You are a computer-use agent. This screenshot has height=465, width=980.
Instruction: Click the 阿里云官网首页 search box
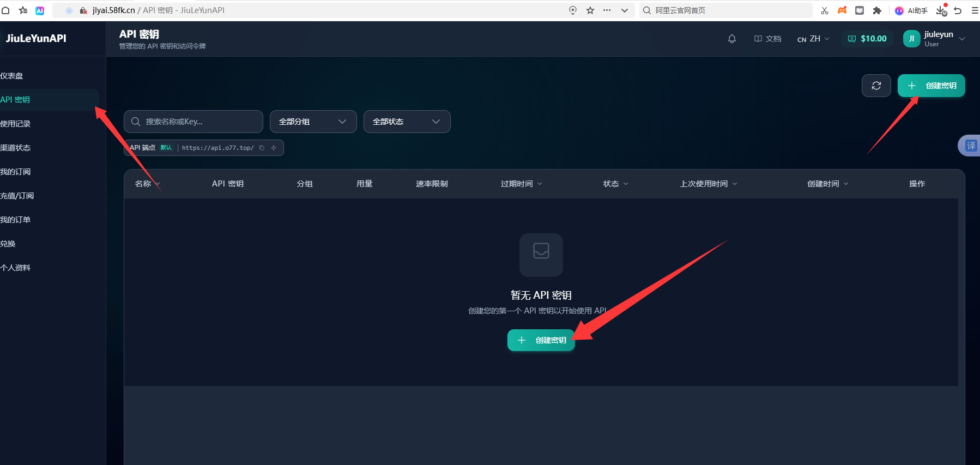726,10
